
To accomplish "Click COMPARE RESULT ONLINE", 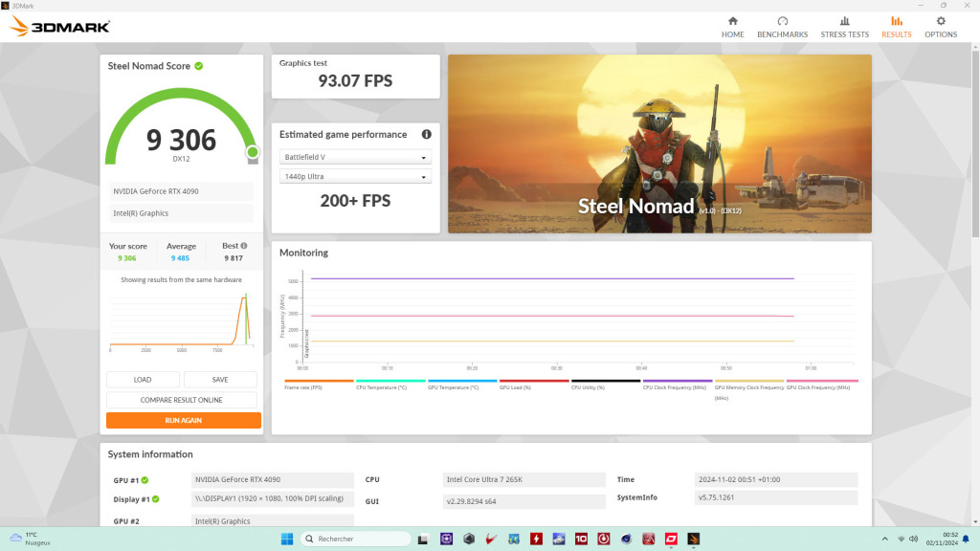I will point(181,400).
